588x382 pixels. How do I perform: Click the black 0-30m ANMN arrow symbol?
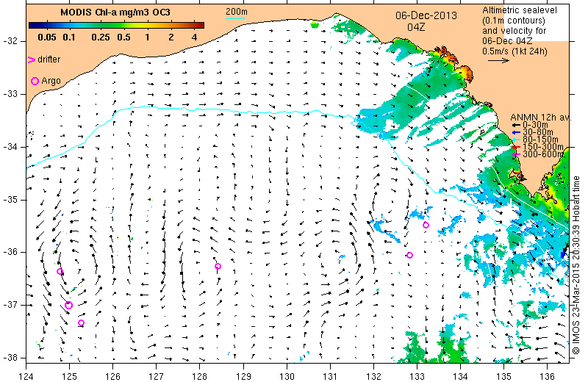517,125
